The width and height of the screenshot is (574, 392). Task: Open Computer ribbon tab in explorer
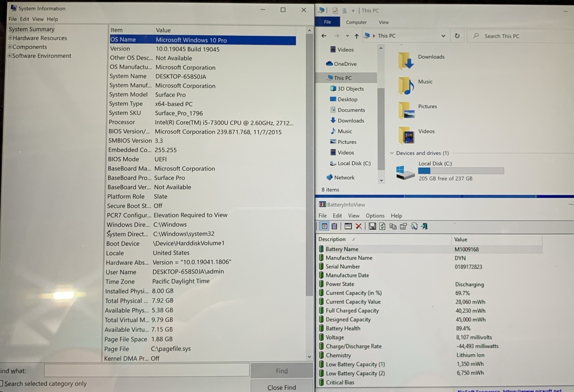[356, 22]
